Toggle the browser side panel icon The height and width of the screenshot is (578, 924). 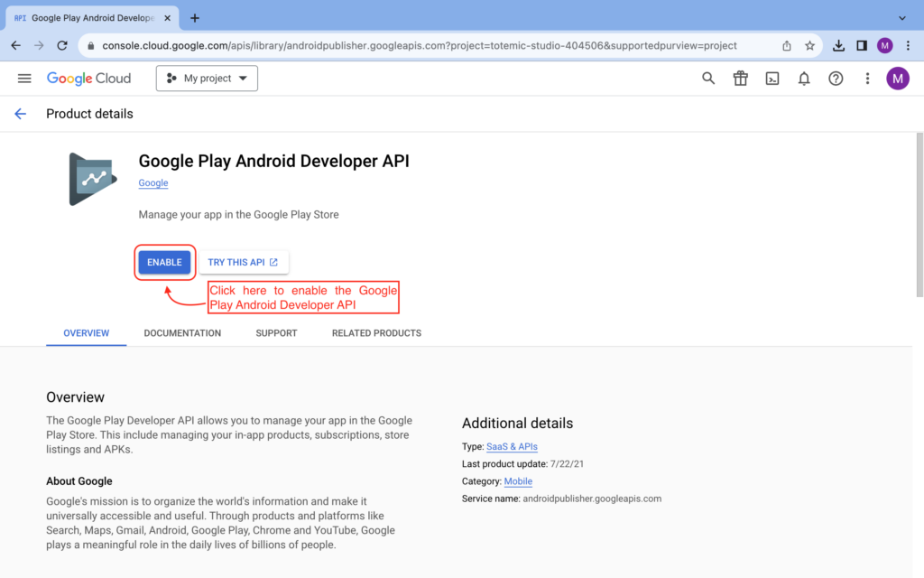pyautogui.click(x=862, y=45)
